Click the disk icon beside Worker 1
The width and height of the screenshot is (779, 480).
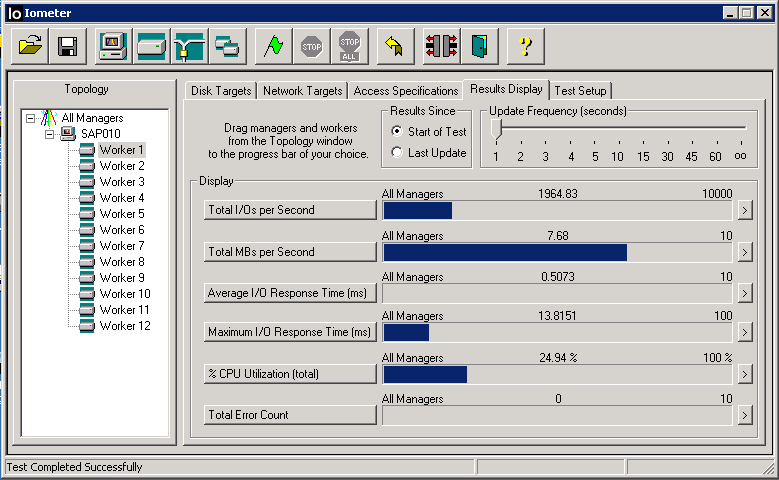click(x=87, y=150)
